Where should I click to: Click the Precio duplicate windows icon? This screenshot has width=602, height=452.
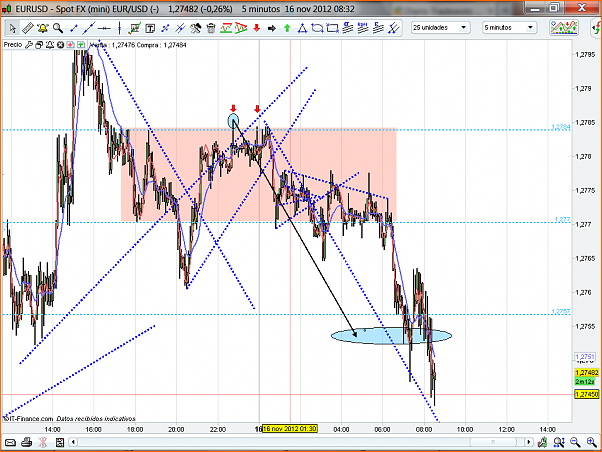[x=39, y=45]
